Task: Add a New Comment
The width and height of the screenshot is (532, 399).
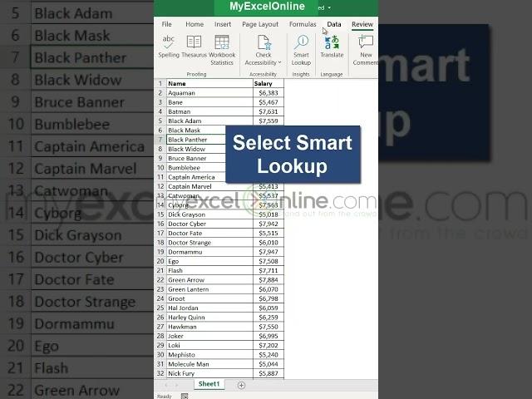Action: [x=366, y=50]
